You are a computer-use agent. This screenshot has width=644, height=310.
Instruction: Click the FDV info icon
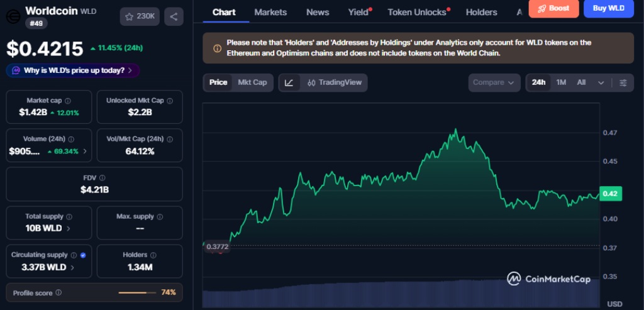[x=102, y=178]
